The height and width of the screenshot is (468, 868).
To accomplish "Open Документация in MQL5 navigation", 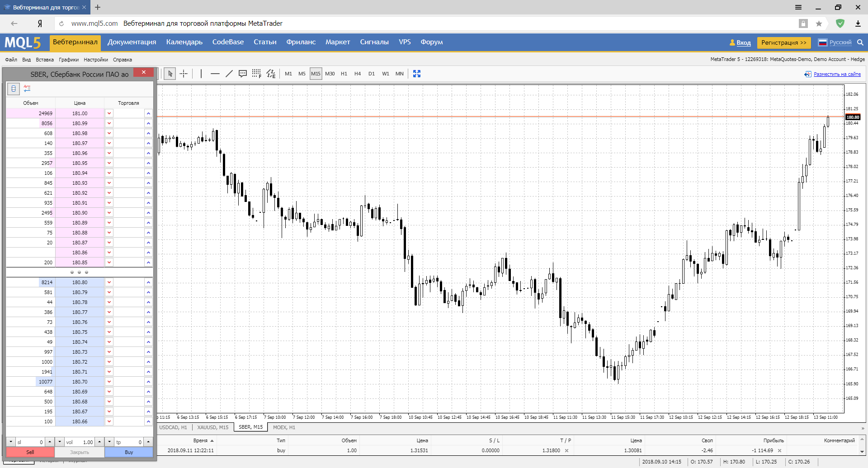I will click(x=132, y=42).
